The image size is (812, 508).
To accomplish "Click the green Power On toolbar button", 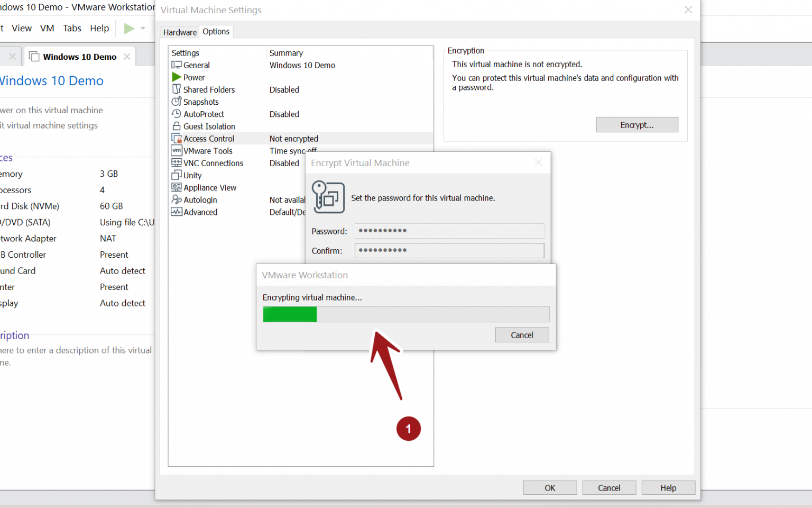I will tap(128, 29).
